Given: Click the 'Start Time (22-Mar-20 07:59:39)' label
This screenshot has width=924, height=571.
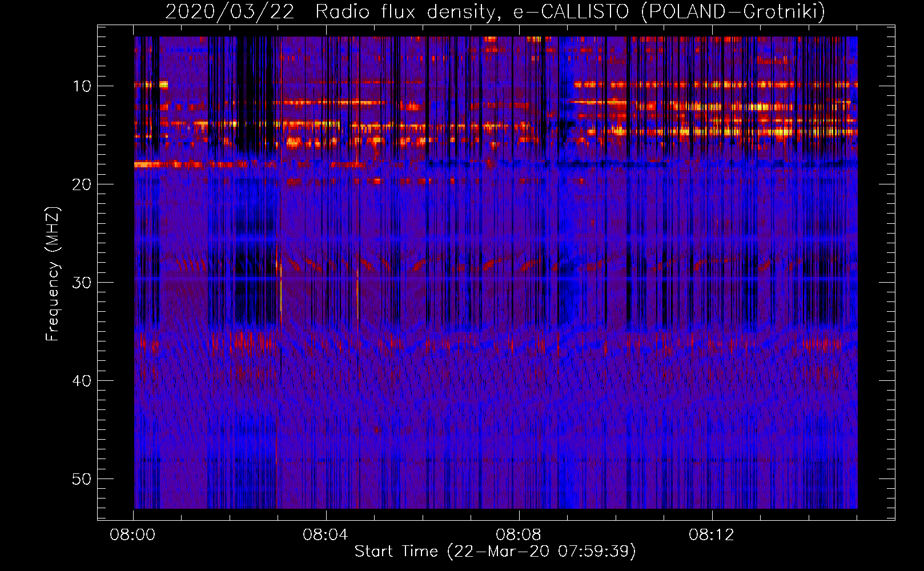Looking at the screenshot, I should tap(495, 552).
